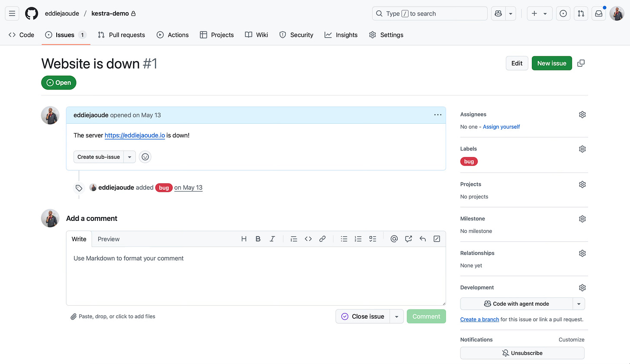Apply italic formatting in comment toolbar
This screenshot has width=630, height=364.
click(272, 239)
